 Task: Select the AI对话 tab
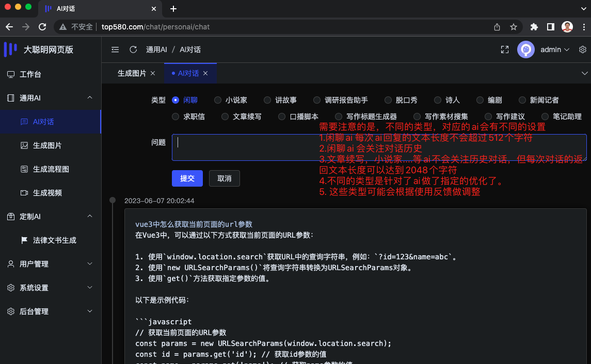189,73
